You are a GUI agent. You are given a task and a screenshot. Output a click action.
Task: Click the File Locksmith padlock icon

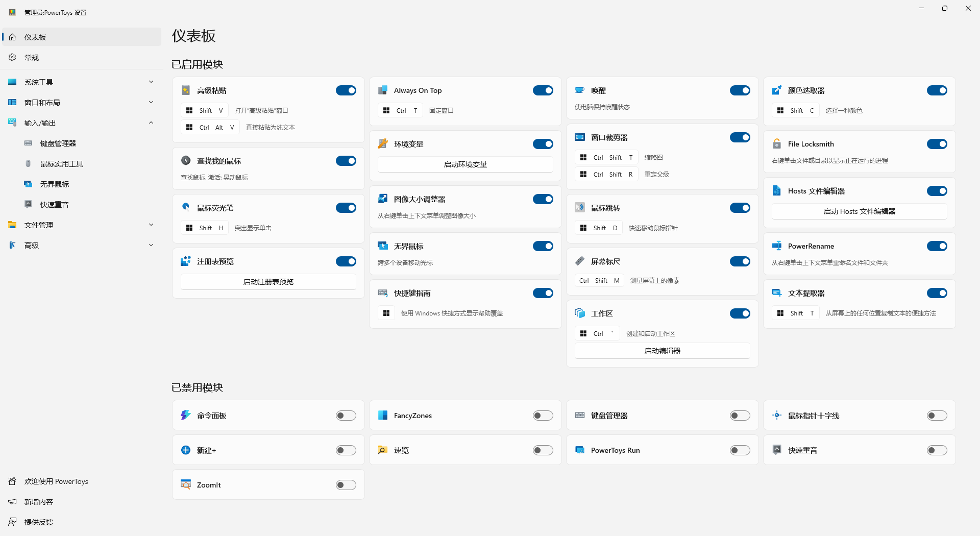777,144
